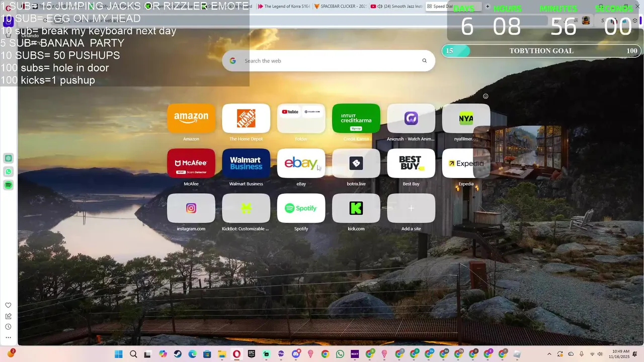Image resolution: width=644 pixels, height=362 pixels.
Task: Open the Amazon speed dial tile
Action: (191, 118)
